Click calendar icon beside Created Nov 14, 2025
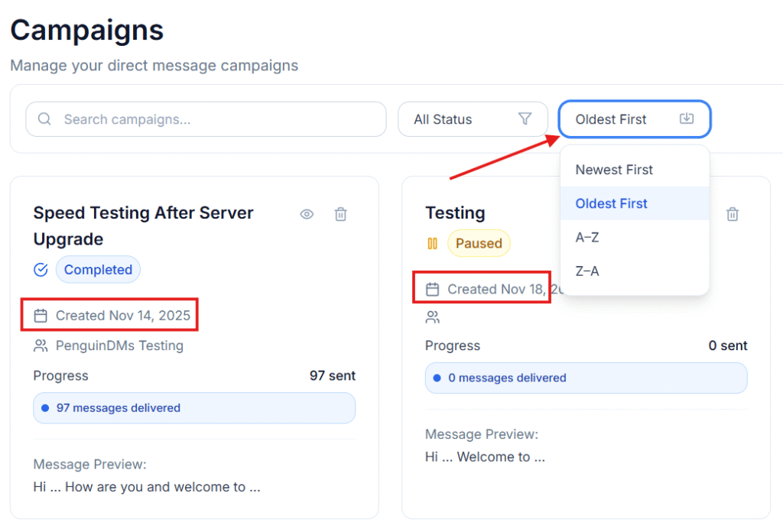The height and width of the screenshot is (532, 783). 41,315
